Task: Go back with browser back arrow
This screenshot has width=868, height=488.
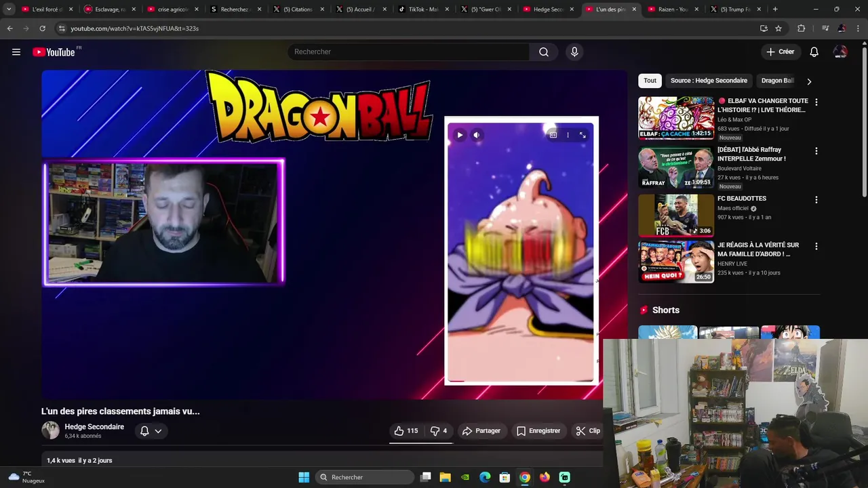Action: [9, 28]
